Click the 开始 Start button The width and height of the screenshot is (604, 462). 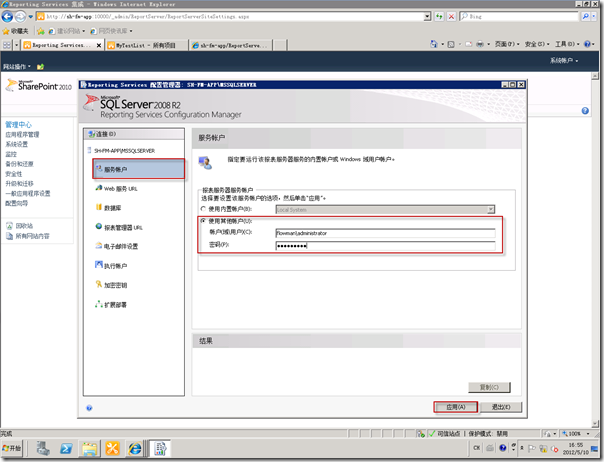(x=12, y=448)
